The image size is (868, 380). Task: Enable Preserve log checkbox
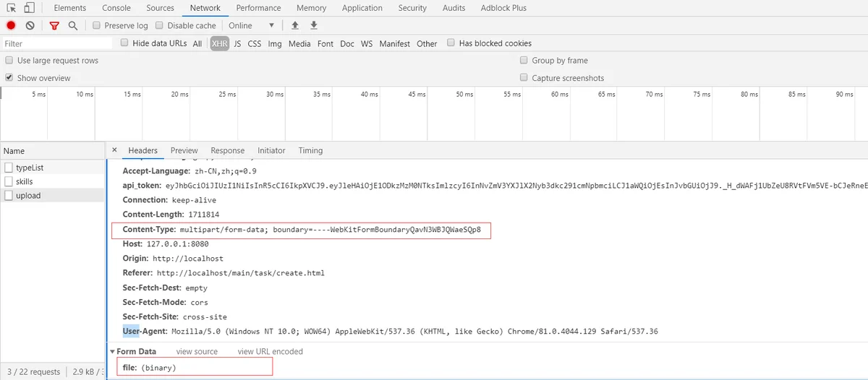(97, 25)
